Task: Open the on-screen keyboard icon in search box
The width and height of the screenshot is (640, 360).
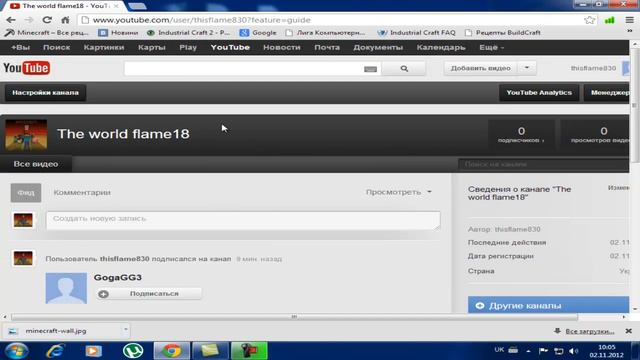Action: tap(370, 69)
